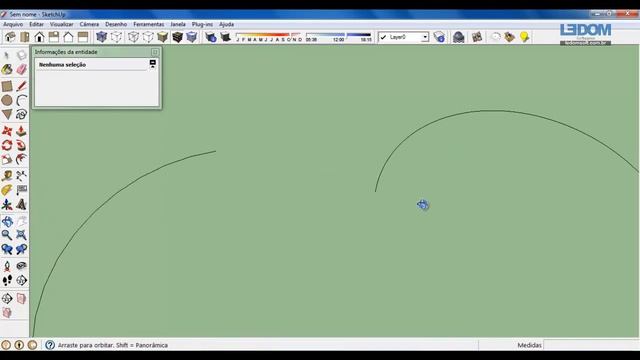Toggle shadows display on or off
Image resolution: width=640 pixels, height=360 pixels.
click(225, 37)
